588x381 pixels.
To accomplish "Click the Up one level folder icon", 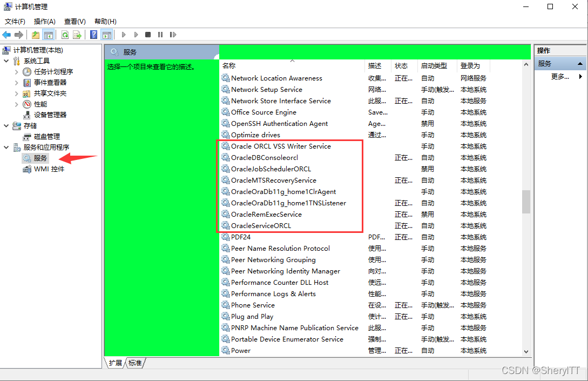I will coord(36,35).
